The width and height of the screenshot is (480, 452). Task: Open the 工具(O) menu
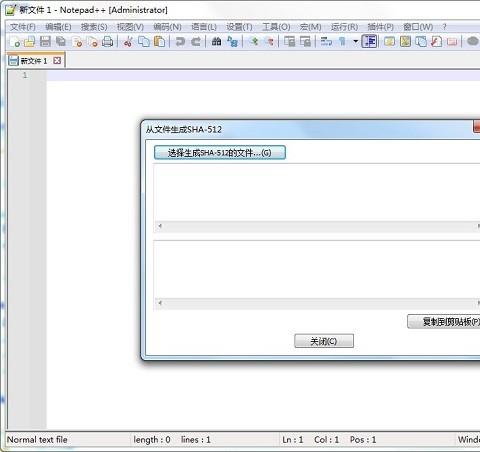[x=276, y=27]
